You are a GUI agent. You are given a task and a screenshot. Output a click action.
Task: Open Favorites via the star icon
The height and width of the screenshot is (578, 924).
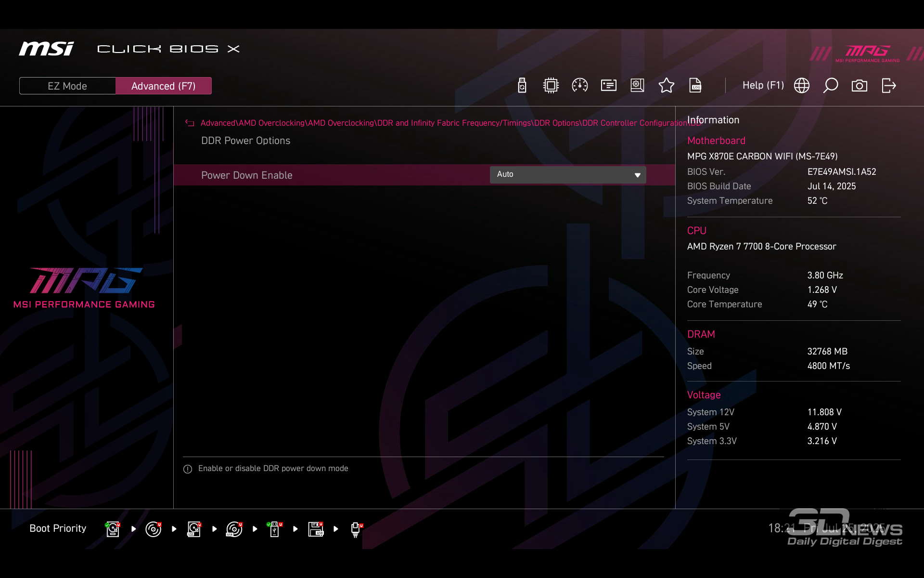(666, 86)
